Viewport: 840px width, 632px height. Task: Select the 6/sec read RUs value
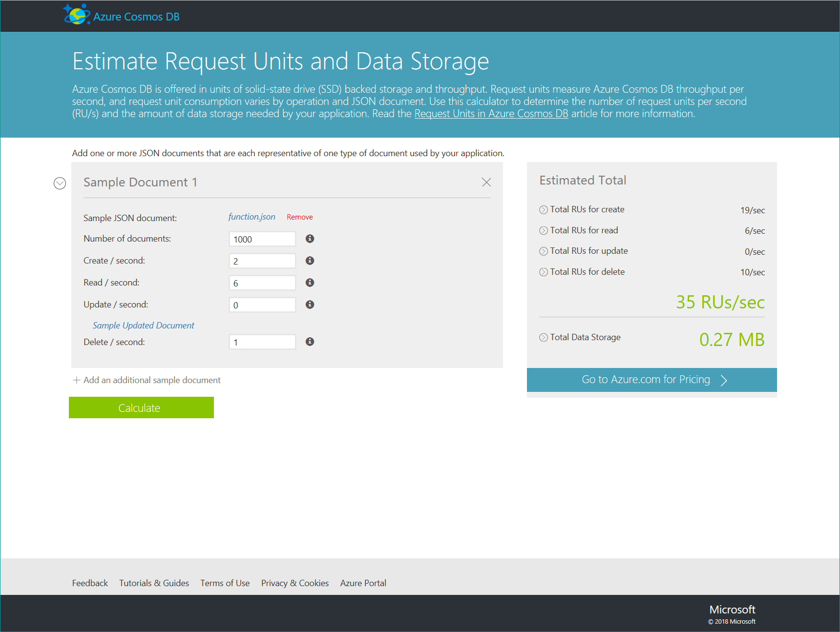pos(755,231)
